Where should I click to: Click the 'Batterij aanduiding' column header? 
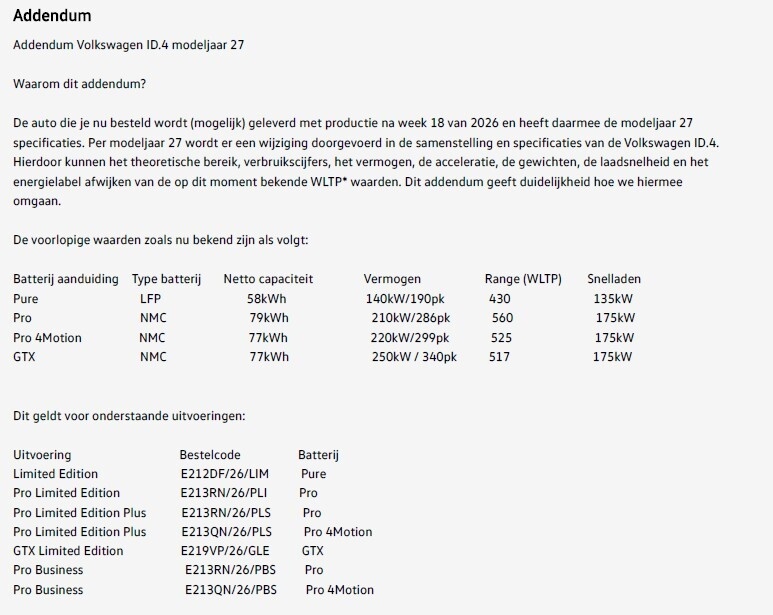65,279
